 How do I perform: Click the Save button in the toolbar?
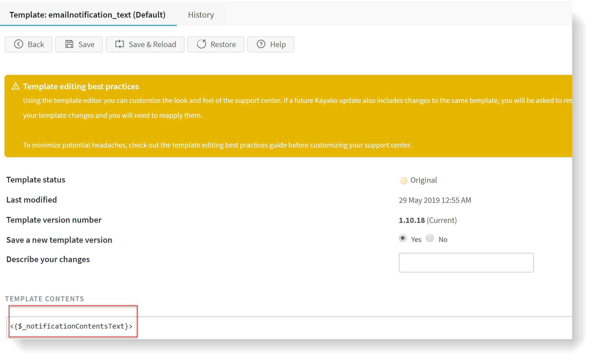pos(79,44)
